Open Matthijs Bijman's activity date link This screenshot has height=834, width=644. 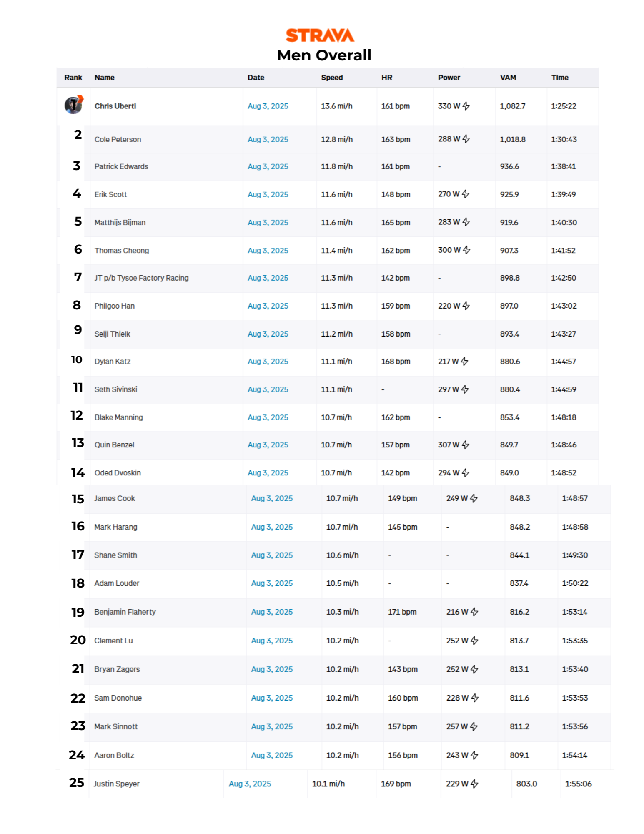(268, 222)
